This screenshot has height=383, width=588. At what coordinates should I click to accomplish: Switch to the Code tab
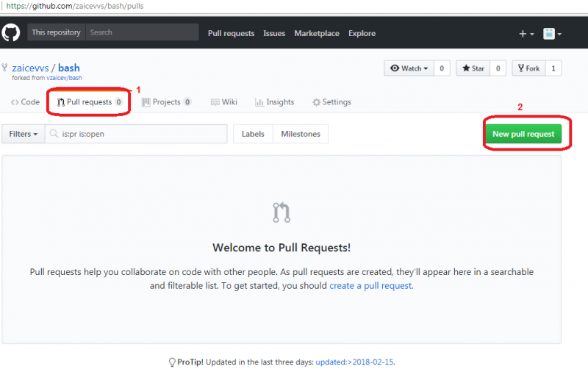point(26,102)
